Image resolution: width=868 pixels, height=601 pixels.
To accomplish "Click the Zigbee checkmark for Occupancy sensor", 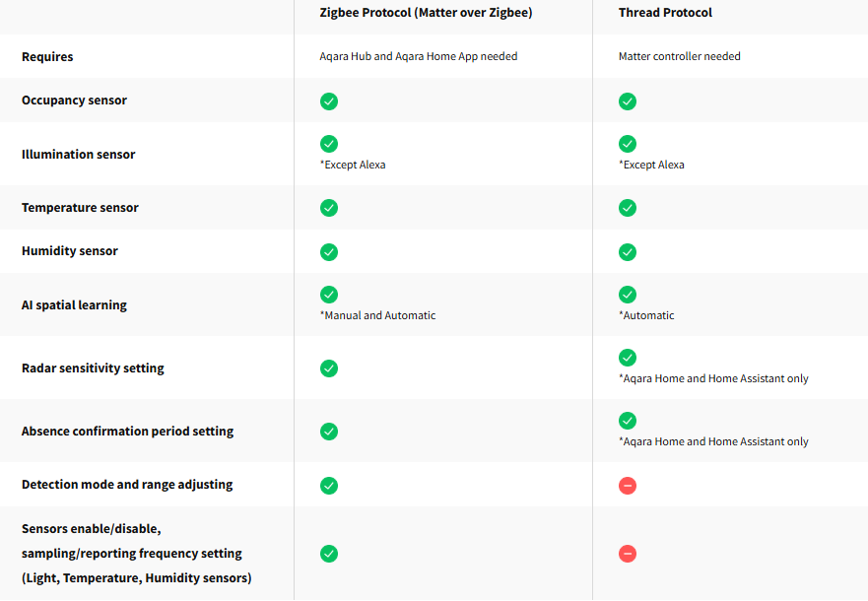I will click(x=329, y=101).
